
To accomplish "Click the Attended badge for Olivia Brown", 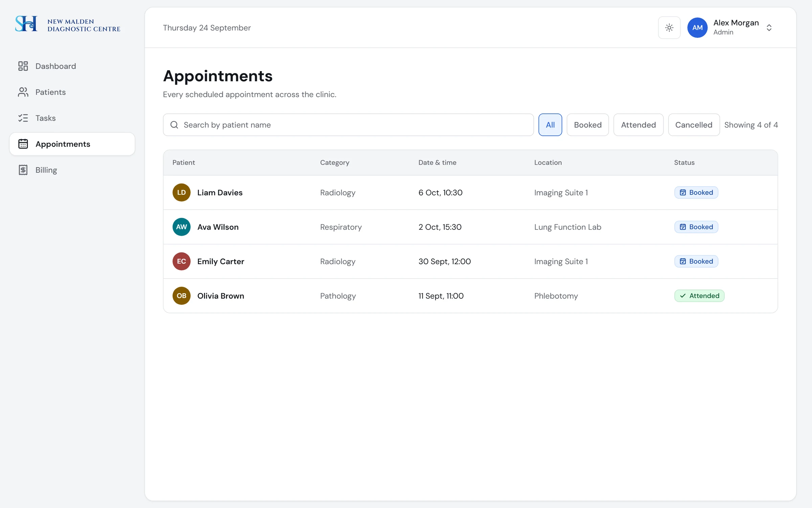I will [x=699, y=296].
